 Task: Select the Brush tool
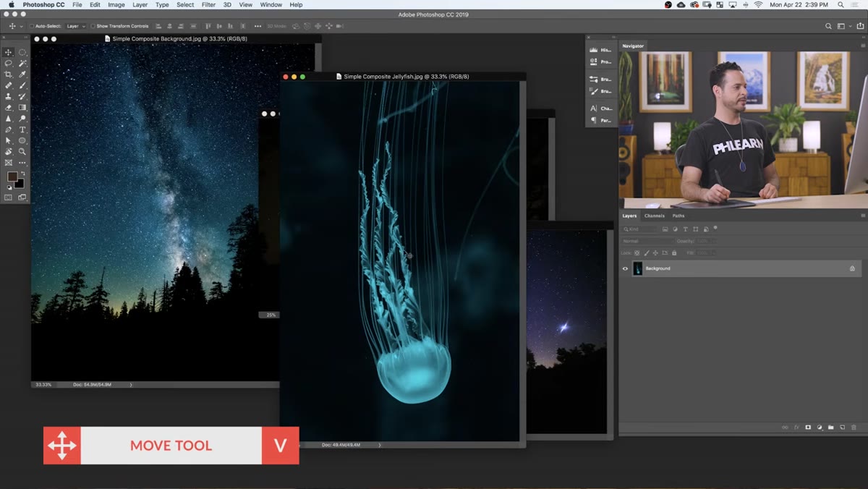22,85
